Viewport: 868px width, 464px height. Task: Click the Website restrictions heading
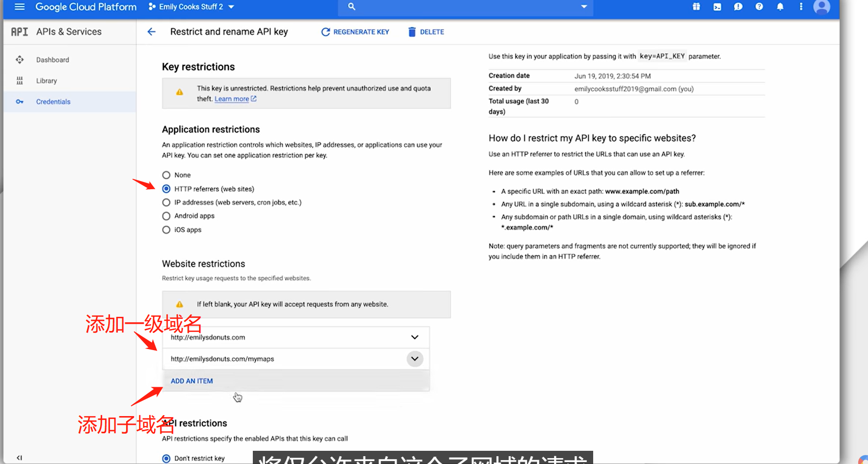click(203, 264)
